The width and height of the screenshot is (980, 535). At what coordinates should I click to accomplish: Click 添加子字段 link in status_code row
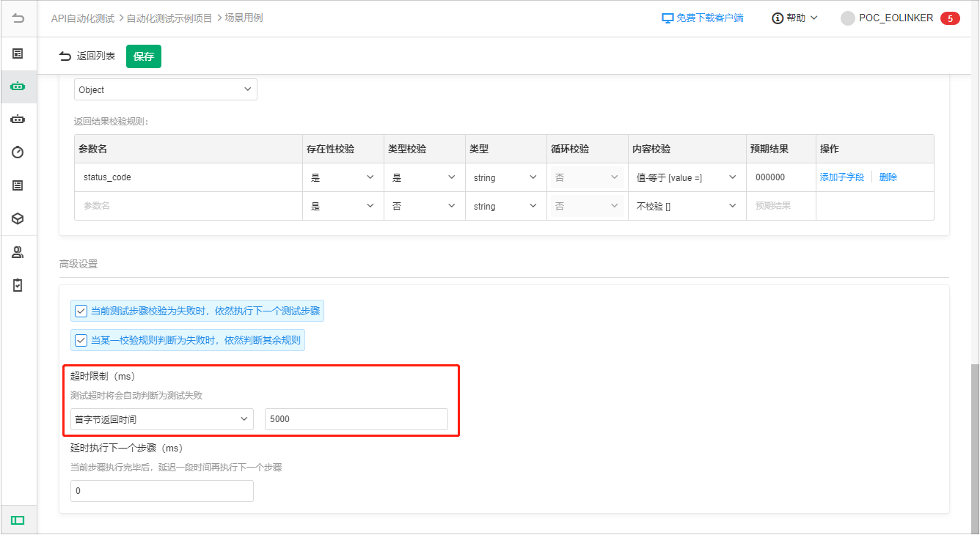click(842, 177)
